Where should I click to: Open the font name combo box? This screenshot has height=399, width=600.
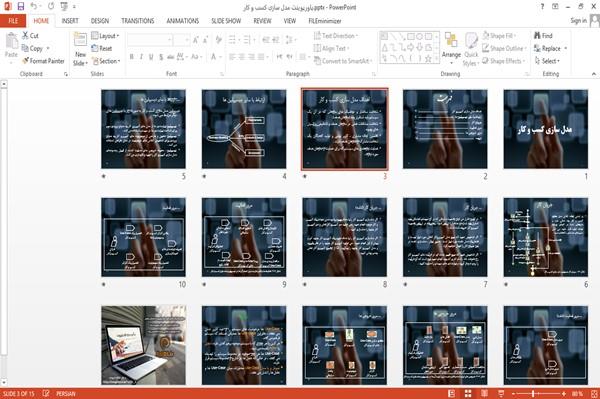[150, 40]
